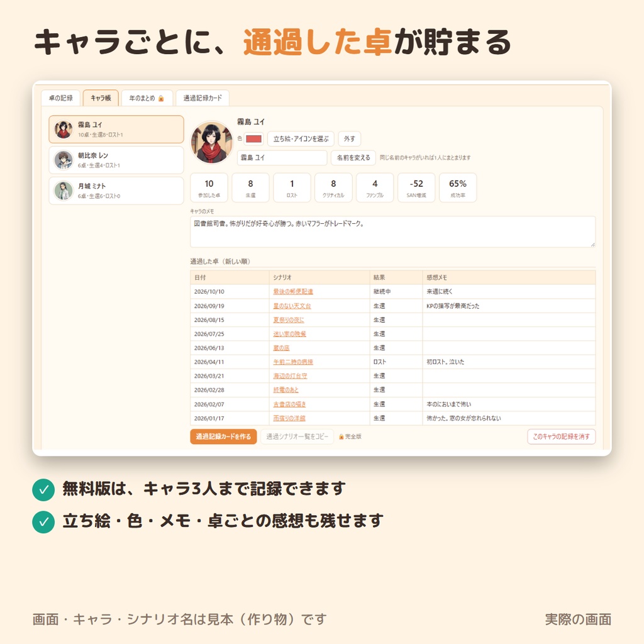Click the ファンブル stat card showing 4
This screenshot has height=644, width=644.
[x=375, y=187]
